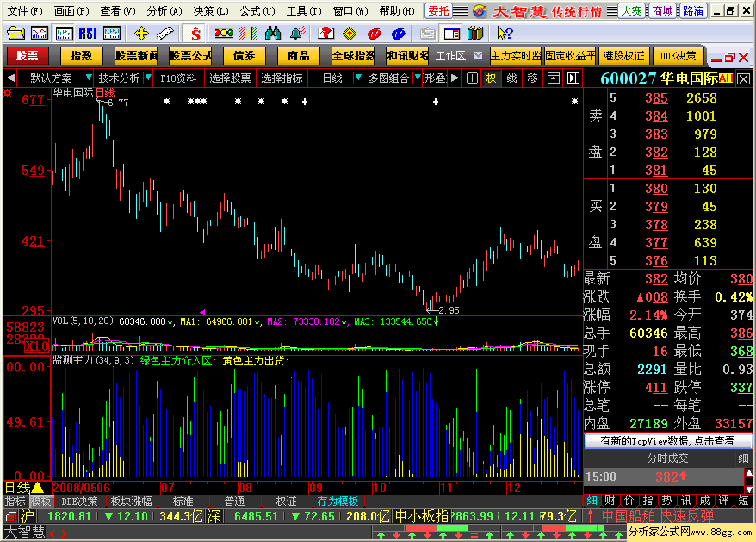Image resolution: width=756 pixels, height=542 pixels.
Task: Click the blue circular info icon
Action: [x=399, y=34]
